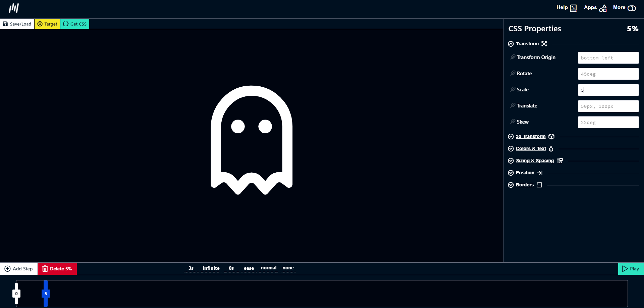644x308 pixels.
Task: Play the animation
Action: 631,269
